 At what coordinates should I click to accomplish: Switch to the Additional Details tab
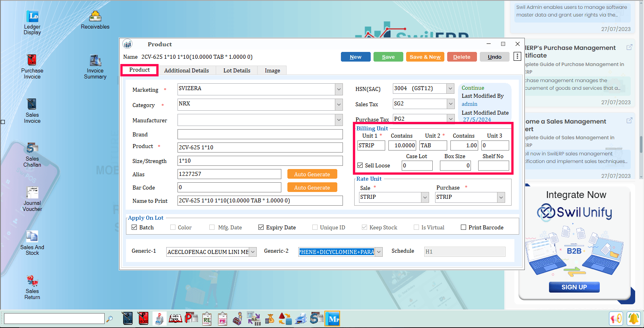[186, 70]
